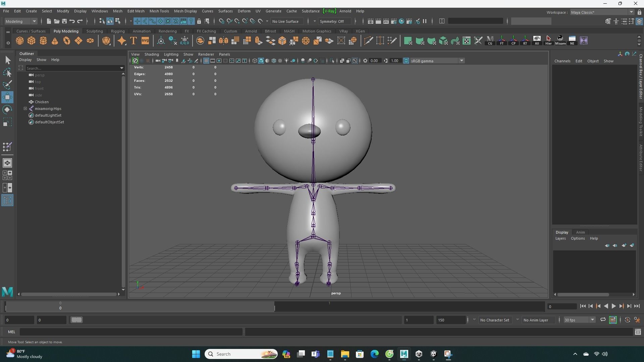Create a polygon cube from the shelf
The width and height of the screenshot is (644, 362).
tap(32, 41)
